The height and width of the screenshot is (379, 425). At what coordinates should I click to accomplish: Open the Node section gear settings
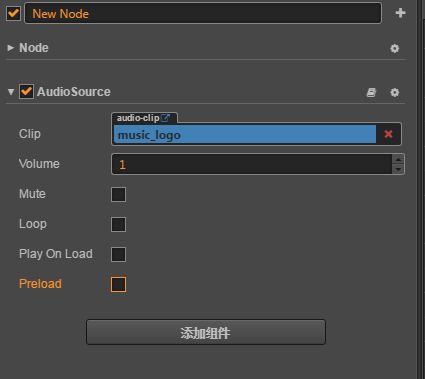[395, 48]
